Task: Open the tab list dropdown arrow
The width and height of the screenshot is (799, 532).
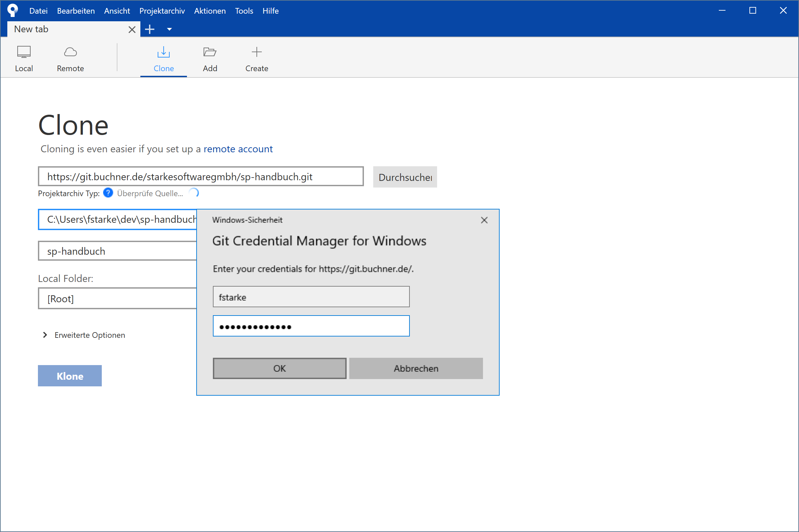Action: pos(169,30)
